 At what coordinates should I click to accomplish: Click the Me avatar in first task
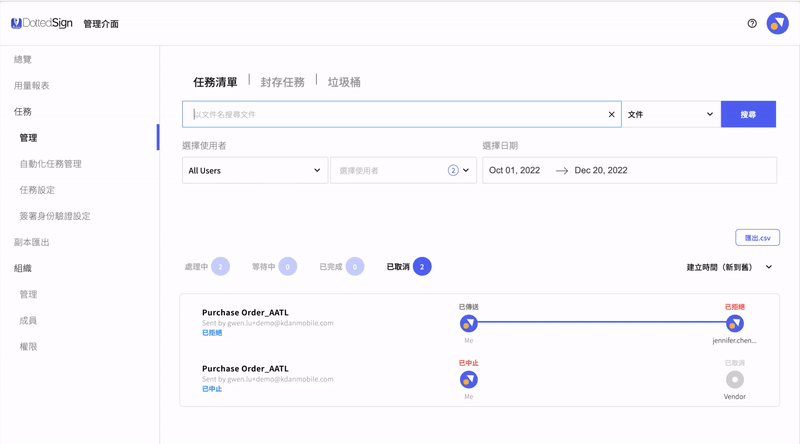point(468,323)
